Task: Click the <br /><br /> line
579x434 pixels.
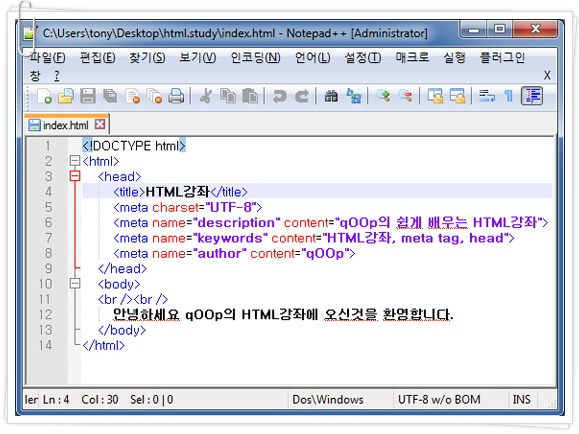Action: tap(133, 299)
